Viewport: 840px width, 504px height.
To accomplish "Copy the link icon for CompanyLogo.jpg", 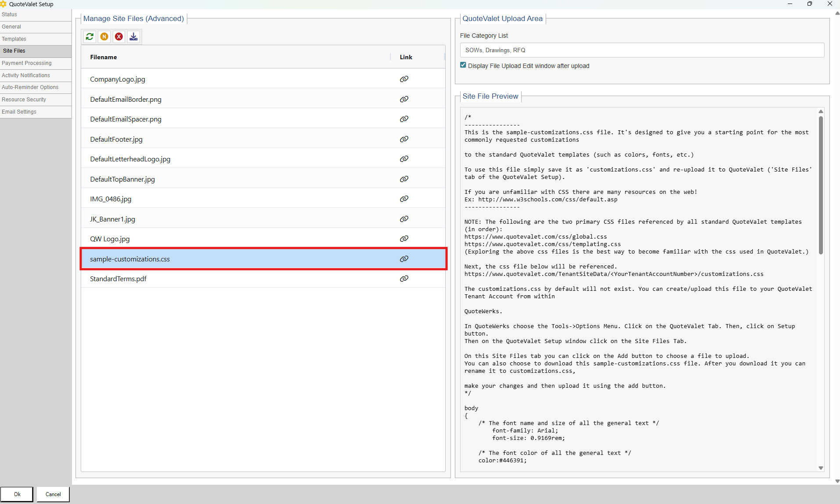I will point(404,79).
